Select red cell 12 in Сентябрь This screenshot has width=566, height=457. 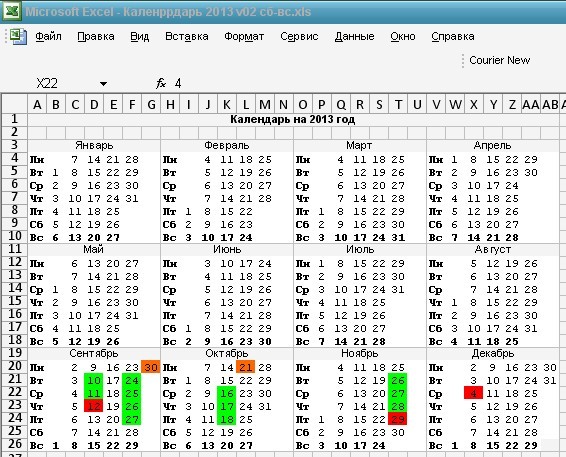point(94,406)
